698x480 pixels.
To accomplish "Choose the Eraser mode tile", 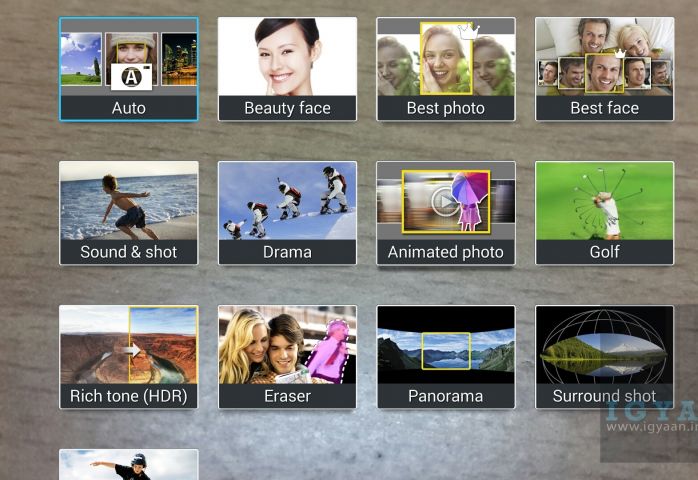I will click(287, 357).
